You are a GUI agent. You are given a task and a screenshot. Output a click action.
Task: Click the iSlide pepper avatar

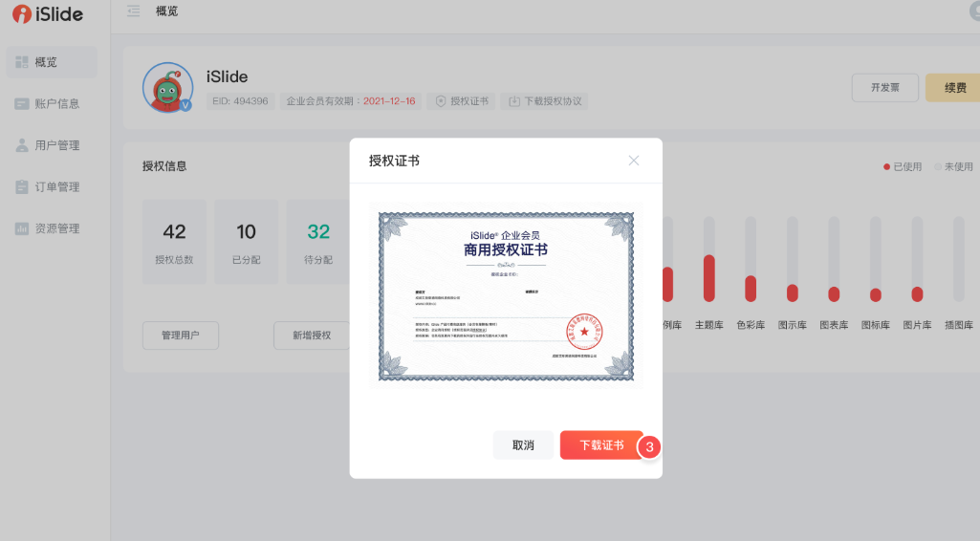pos(167,88)
